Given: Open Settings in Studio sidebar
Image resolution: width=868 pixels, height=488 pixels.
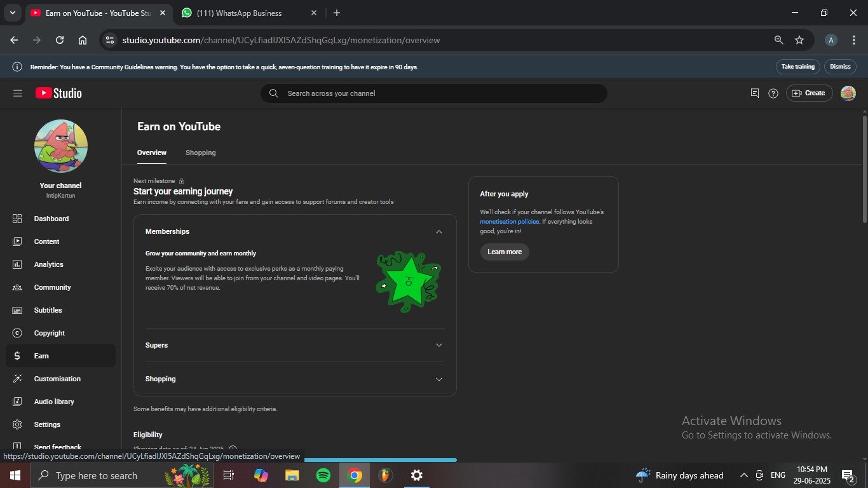Looking at the screenshot, I should (x=60, y=424).
